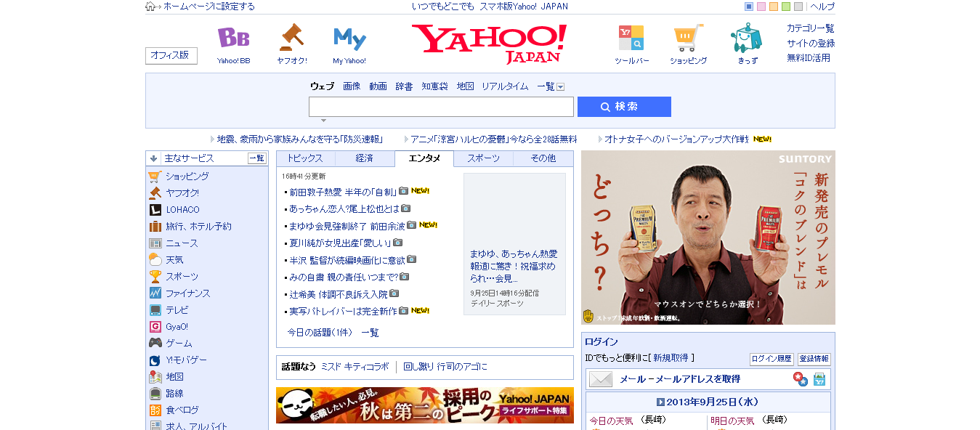Select the pink theme color swatch
The width and height of the screenshot is (980, 430).
(x=761, y=7)
